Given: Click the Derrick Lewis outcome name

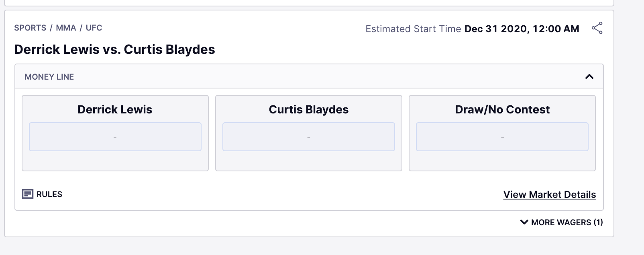Looking at the screenshot, I should coord(115,109).
